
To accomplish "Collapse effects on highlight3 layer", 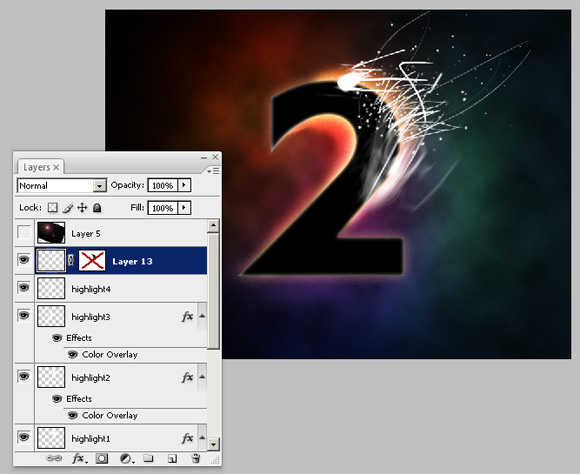I will (x=202, y=316).
